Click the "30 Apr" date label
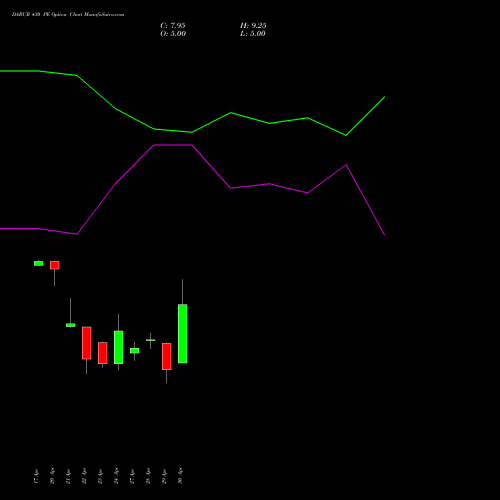Image resolution: width=500 pixels, height=500 pixels. [180, 476]
